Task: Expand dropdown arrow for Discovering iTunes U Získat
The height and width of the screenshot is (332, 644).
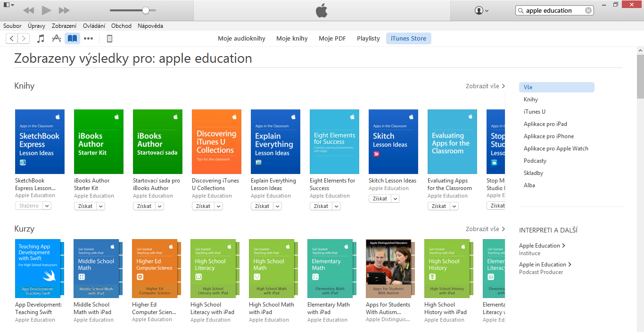Action: [x=219, y=206]
